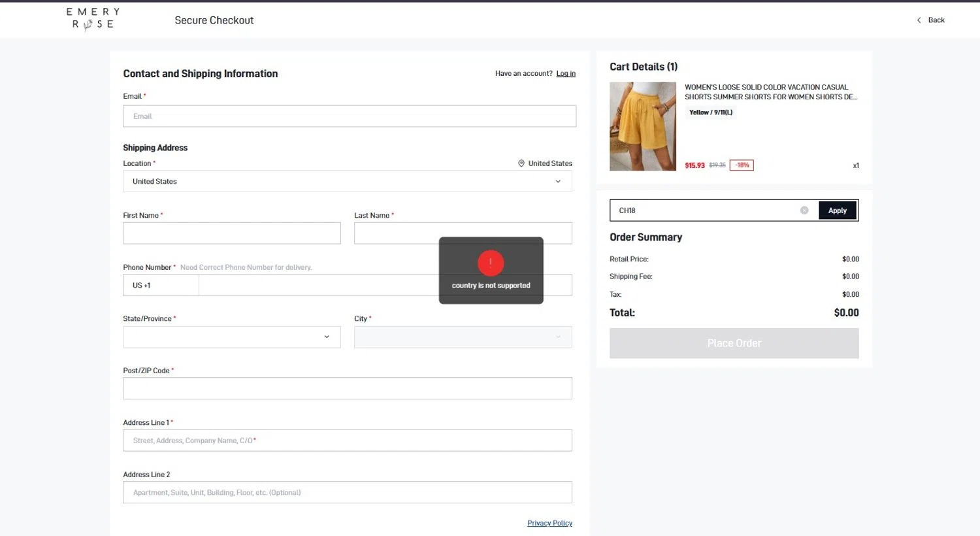Click the Address Line 2 field
This screenshot has width=980, height=536.
tap(348, 492)
